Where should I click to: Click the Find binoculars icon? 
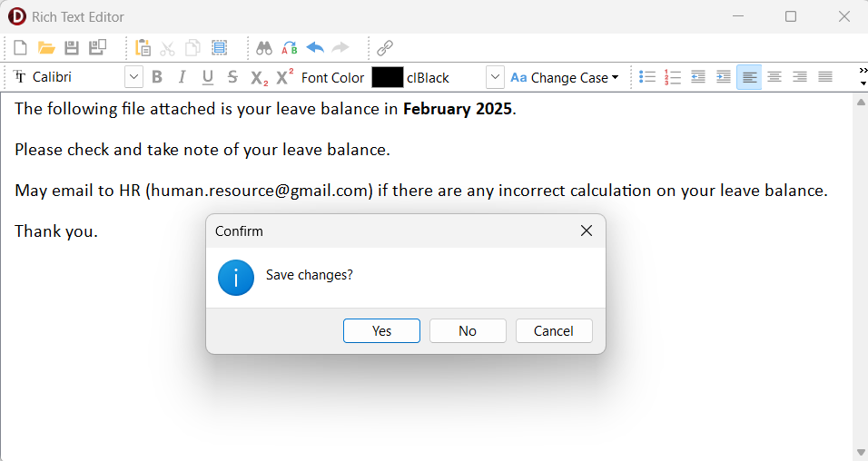coord(264,48)
